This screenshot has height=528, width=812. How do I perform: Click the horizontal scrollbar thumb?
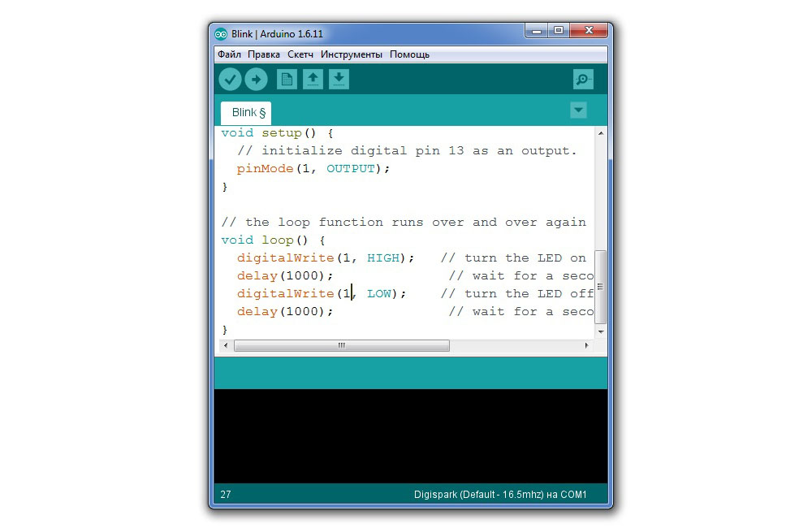(x=341, y=345)
